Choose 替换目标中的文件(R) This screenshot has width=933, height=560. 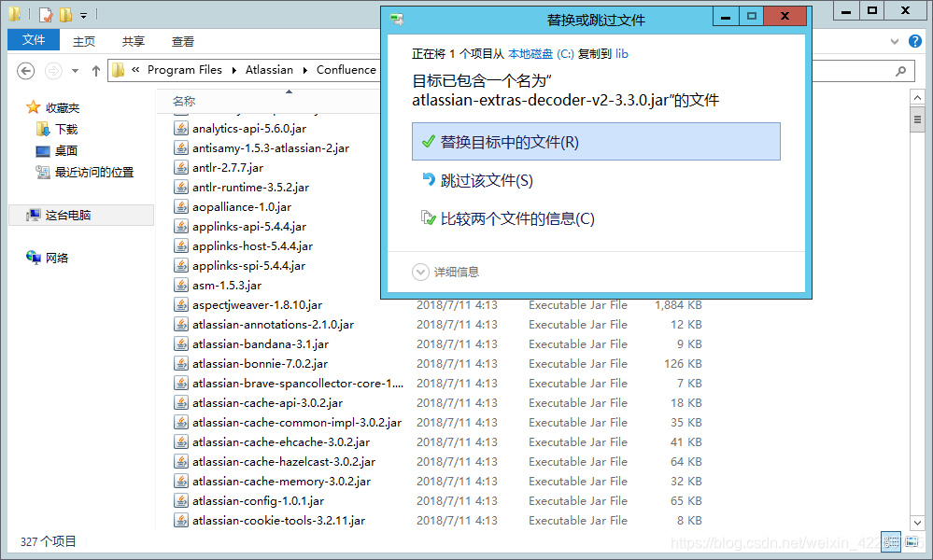coord(596,142)
